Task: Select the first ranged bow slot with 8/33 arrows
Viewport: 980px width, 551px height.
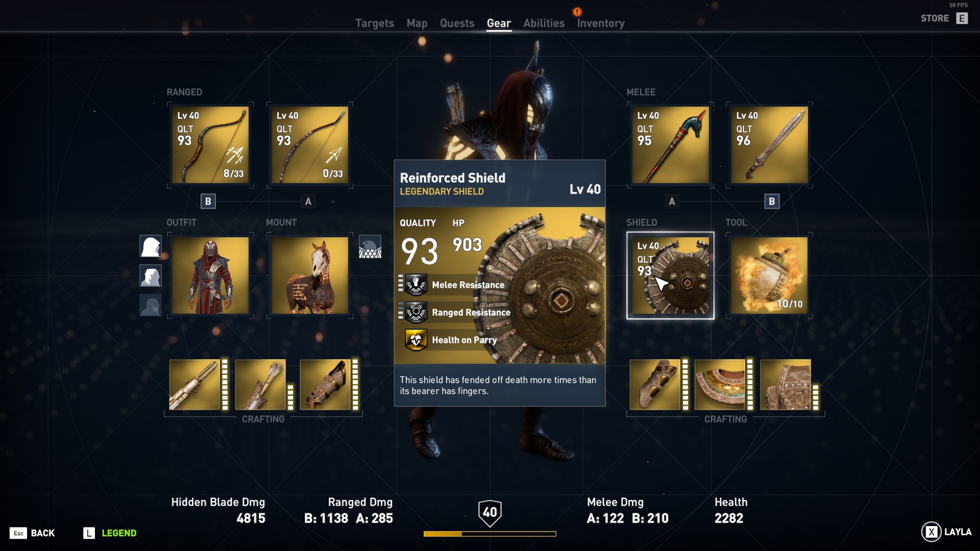Action: (x=210, y=145)
